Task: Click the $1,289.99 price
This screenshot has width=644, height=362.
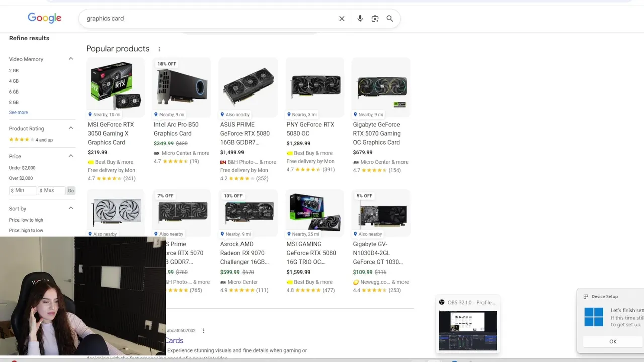Action: pos(298,144)
